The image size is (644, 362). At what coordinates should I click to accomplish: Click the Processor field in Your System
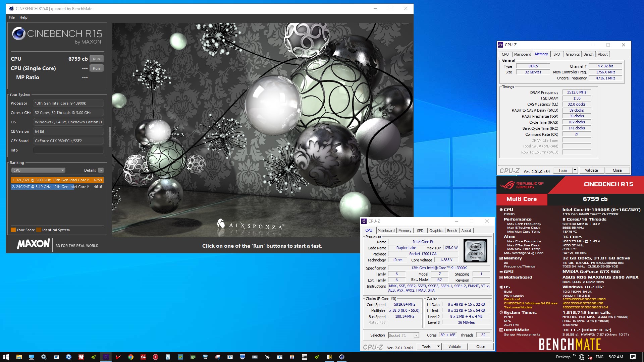coord(68,103)
